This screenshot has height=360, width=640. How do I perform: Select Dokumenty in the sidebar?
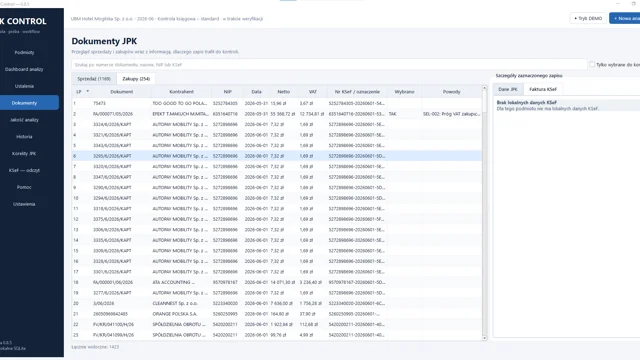pos(24,103)
